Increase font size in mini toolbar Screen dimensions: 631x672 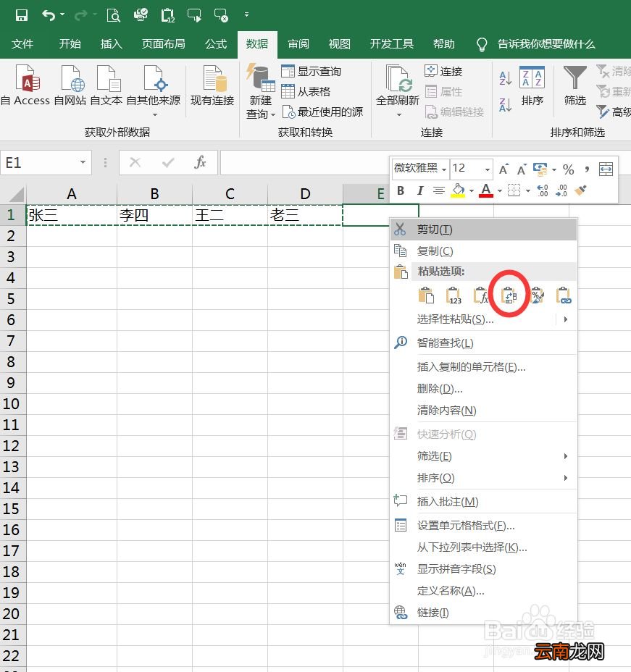coord(504,169)
